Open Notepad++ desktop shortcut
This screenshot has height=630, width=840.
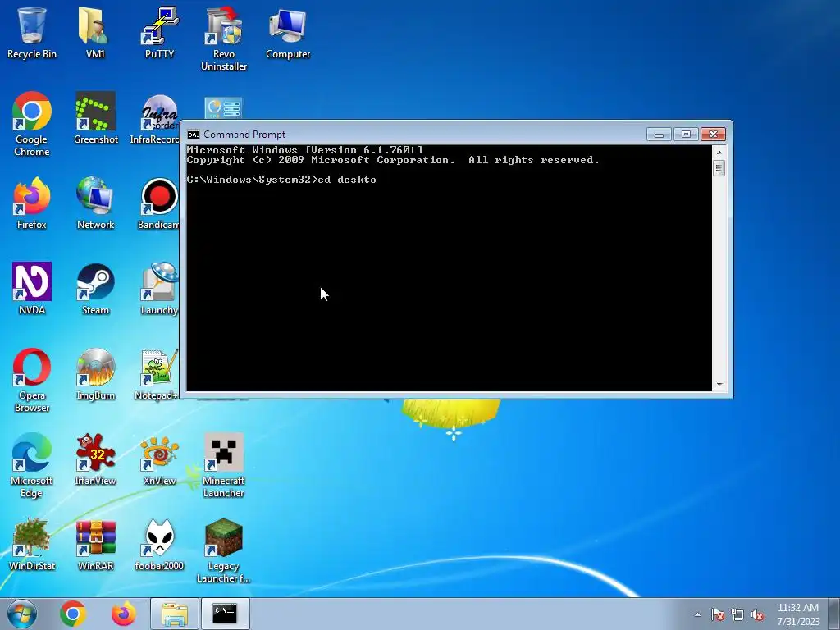tap(157, 374)
